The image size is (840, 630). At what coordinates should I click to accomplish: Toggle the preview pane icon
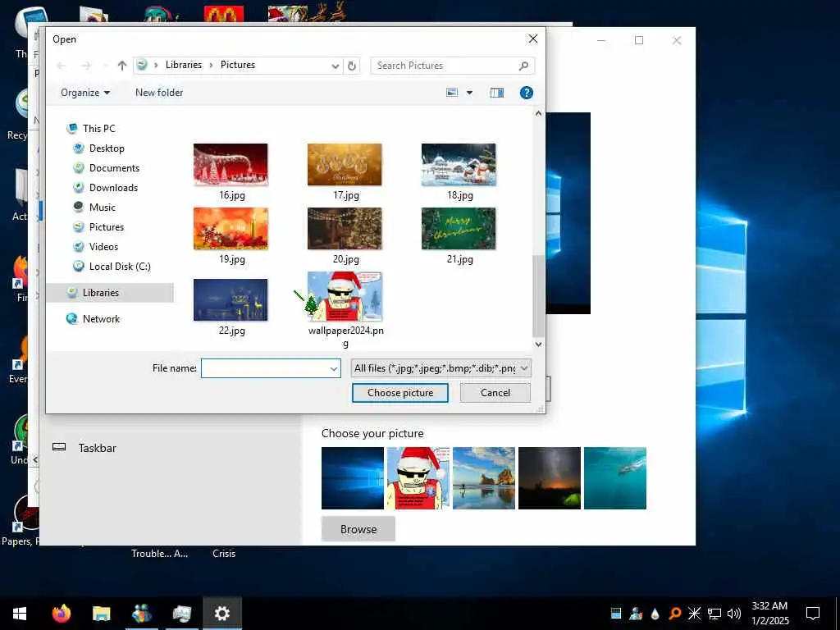click(x=496, y=93)
